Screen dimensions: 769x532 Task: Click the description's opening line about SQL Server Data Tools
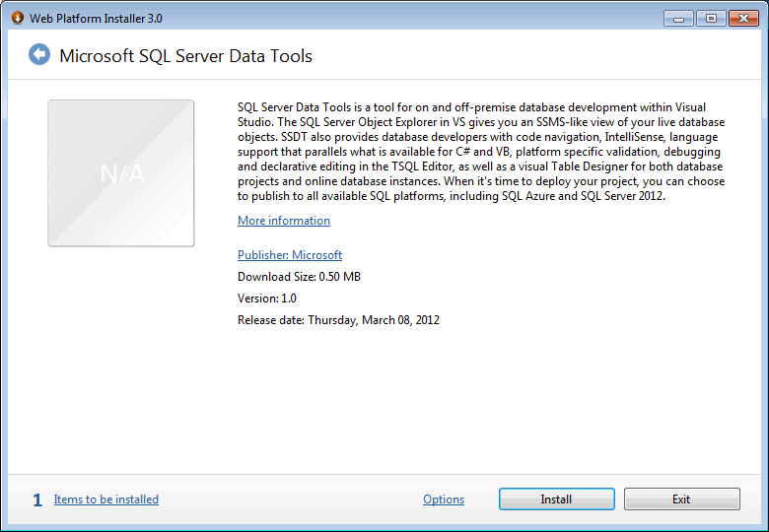coord(471,107)
